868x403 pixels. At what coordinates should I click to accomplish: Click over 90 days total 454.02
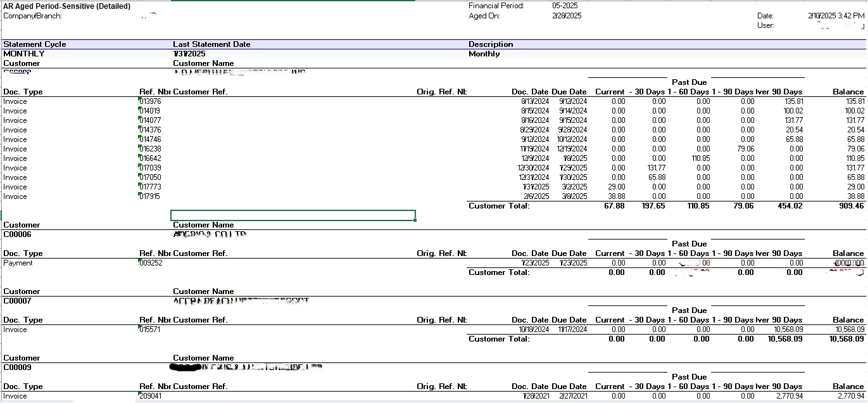pos(789,206)
